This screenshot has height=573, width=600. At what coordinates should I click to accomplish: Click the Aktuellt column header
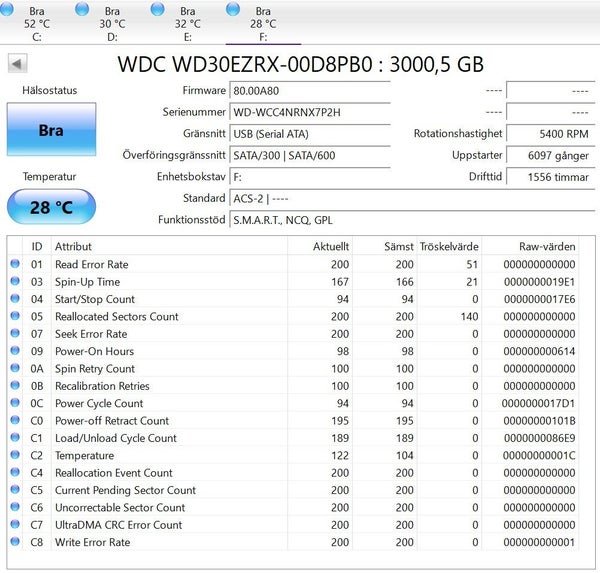[x=320, y=246]
